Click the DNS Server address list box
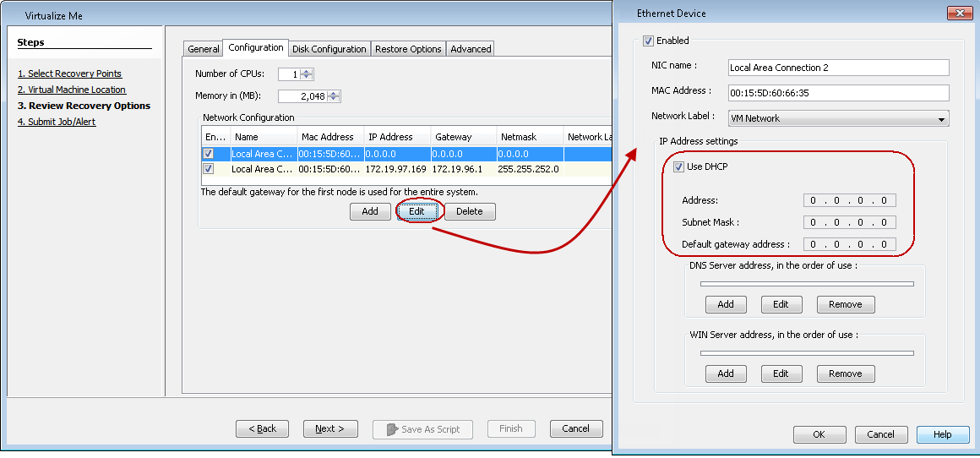Viewport: 980px width, 458px height. pyautogui.click(x=807, y=284)
